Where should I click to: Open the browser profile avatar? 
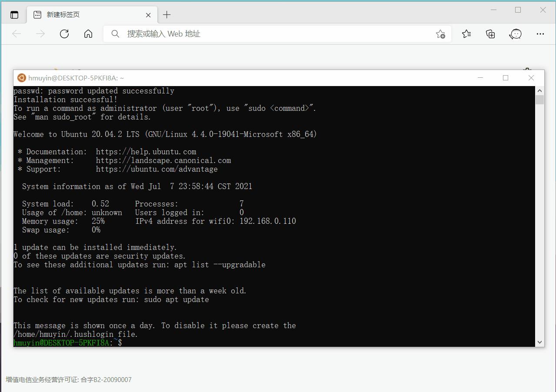[515, 33]
